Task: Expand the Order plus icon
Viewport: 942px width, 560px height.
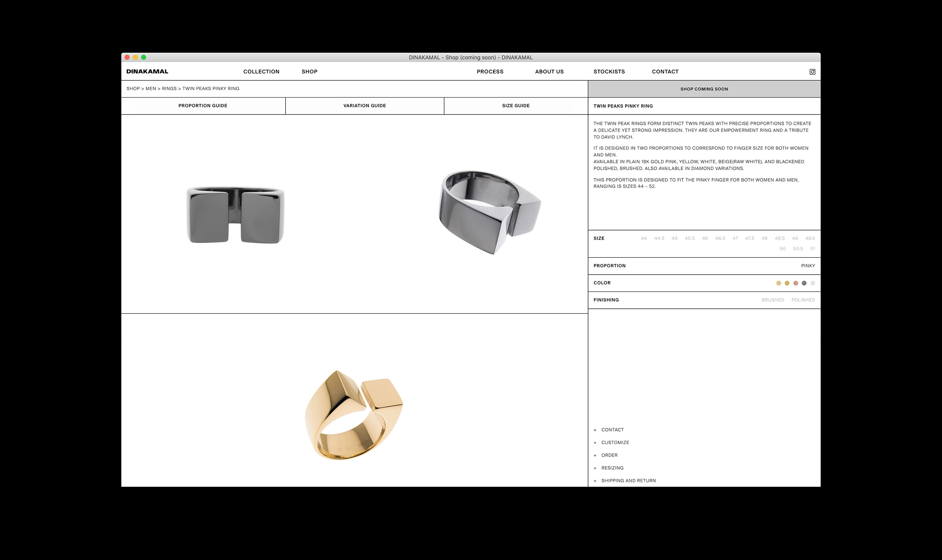Action: click(x=595, y=456)
